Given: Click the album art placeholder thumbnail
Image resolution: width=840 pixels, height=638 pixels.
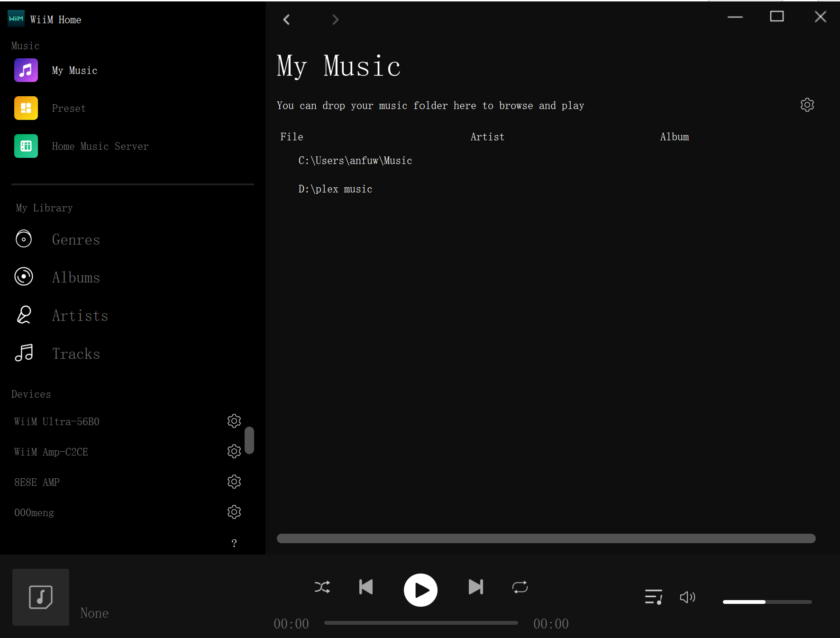Looking at the screenshot, I should tap(41, 597).
